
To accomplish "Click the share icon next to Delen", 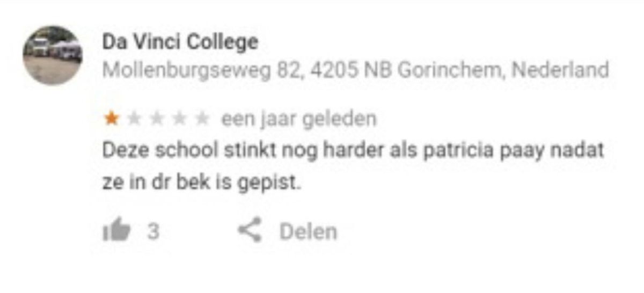I will (249, 231).
